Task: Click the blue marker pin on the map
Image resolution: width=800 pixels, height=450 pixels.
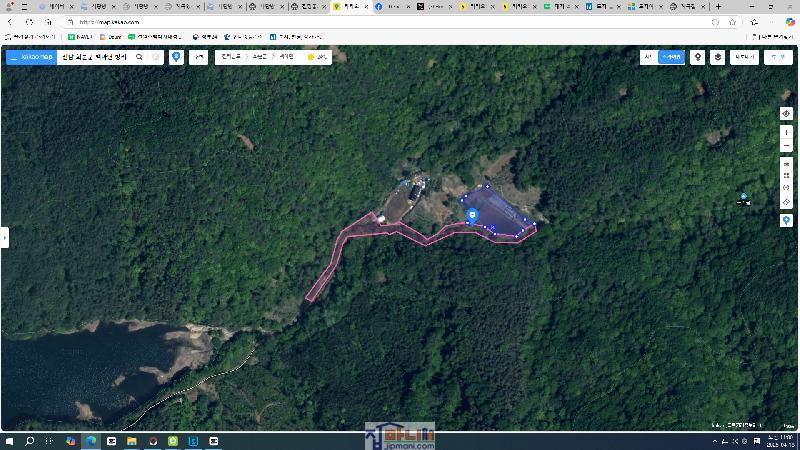Action: pos(472,215)
